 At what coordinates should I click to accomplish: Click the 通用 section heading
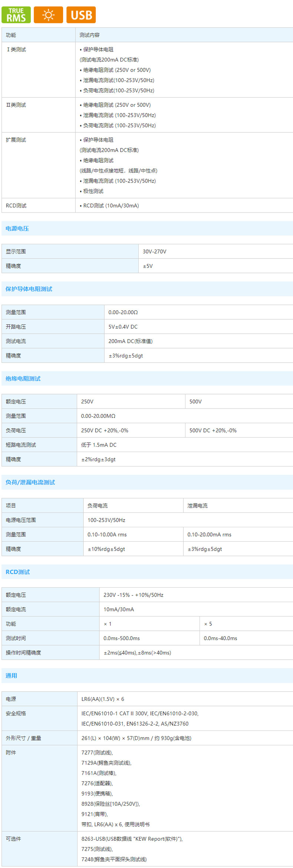11,676
